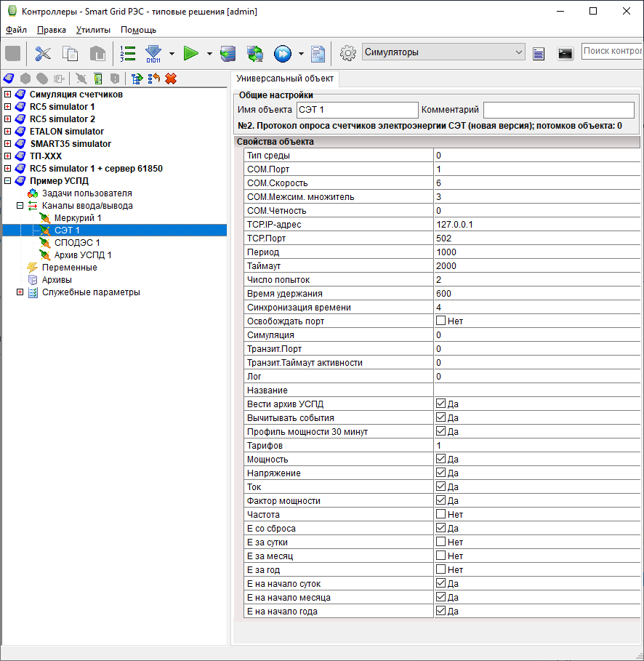This screenshot has height=661, width=644.
Task: Click the blue fast-forward circle icon
Action: click(282, 53)
